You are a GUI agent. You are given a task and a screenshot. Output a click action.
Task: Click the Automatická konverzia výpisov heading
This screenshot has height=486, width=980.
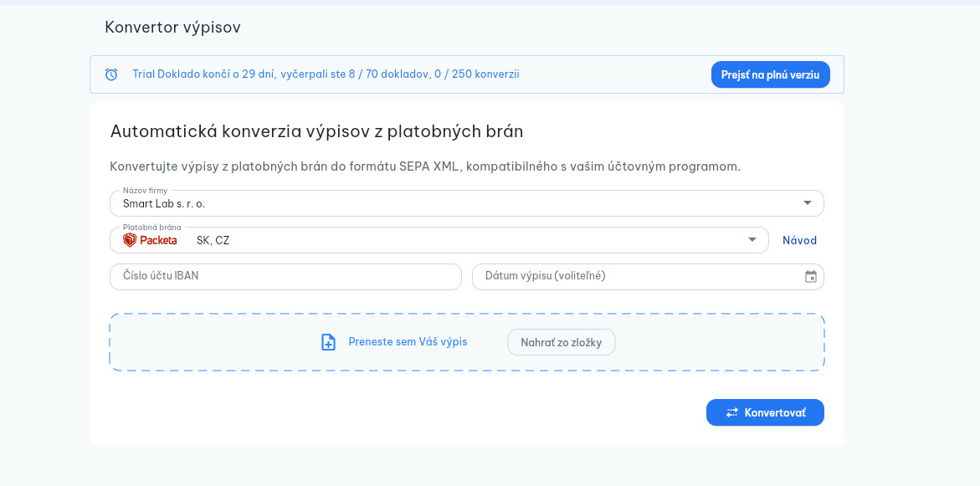[316, 131]
